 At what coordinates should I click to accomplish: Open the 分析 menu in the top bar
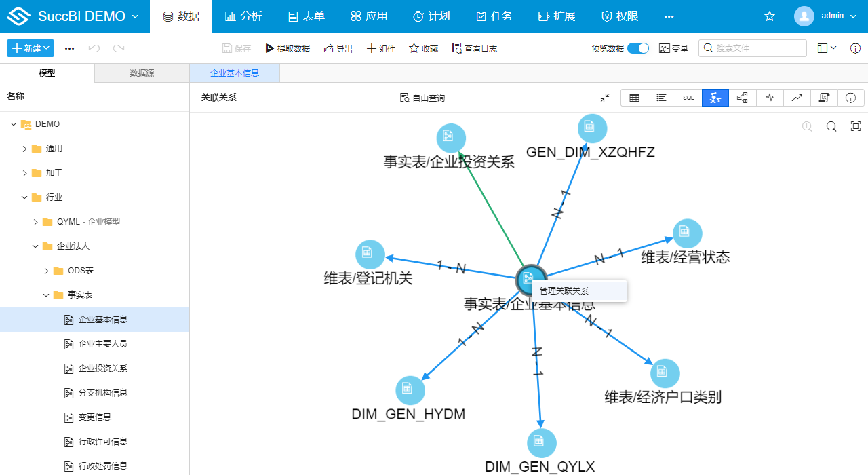(x=243, y=16)
